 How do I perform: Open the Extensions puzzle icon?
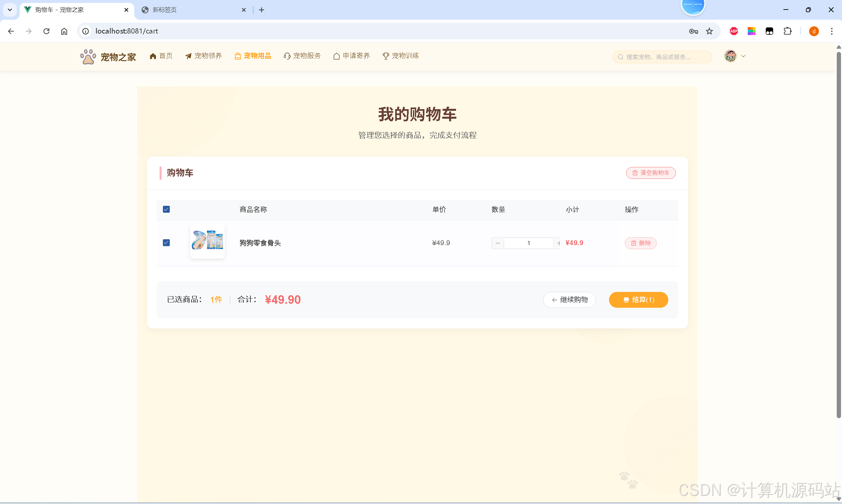click(787, 31)
